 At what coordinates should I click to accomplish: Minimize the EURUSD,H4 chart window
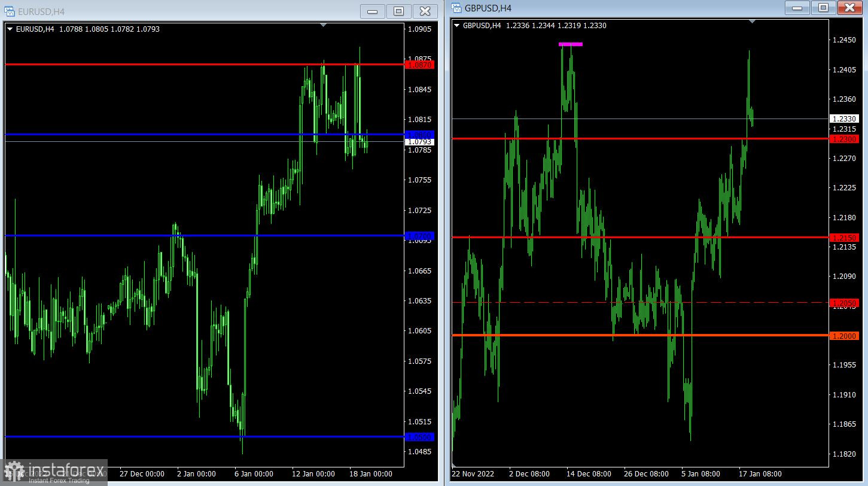373,11
